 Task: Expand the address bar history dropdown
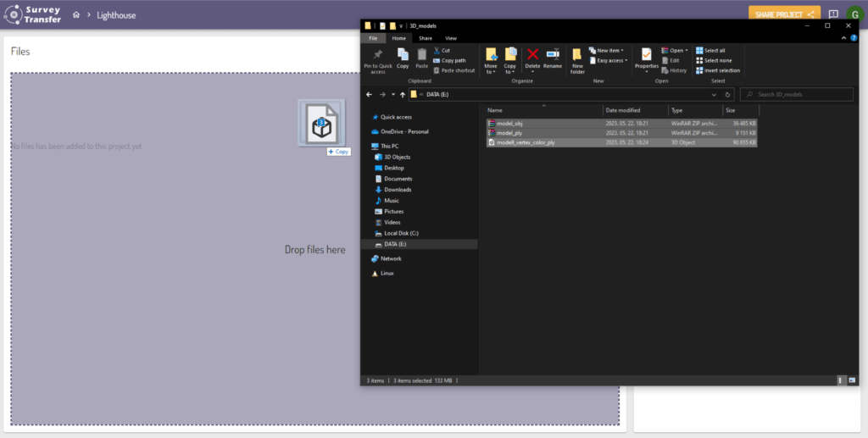pos(715,94)
